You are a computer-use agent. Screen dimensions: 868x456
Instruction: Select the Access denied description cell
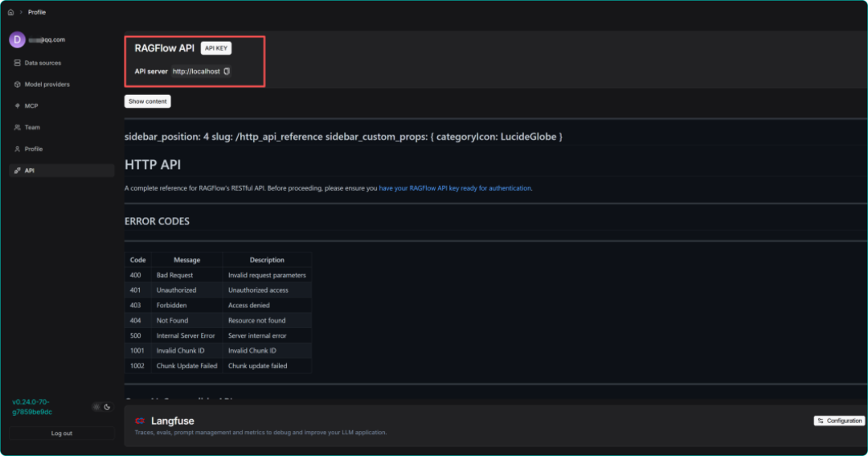(267, 306)
